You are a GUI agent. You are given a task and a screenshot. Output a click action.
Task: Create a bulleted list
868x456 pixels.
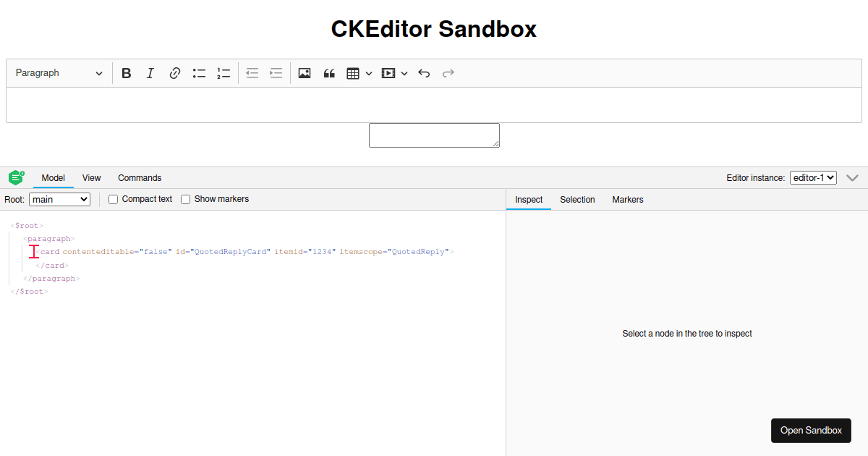[x=199, y=73]
